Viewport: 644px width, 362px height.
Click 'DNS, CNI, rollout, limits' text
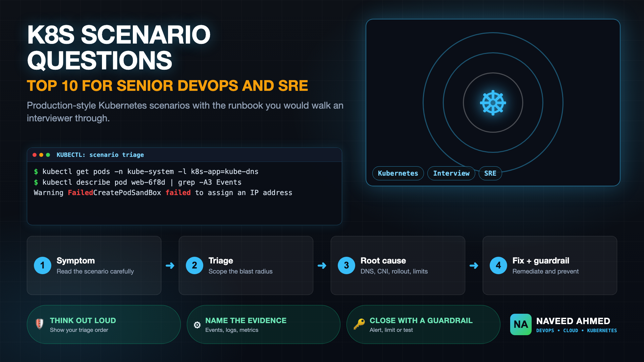coord(394,271)
